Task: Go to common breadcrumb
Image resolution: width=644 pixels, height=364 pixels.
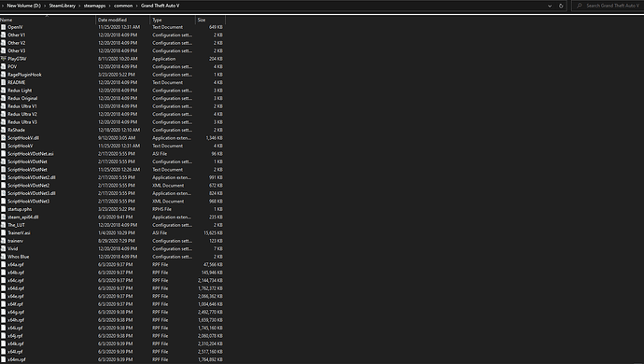Action: click(123, 6)
